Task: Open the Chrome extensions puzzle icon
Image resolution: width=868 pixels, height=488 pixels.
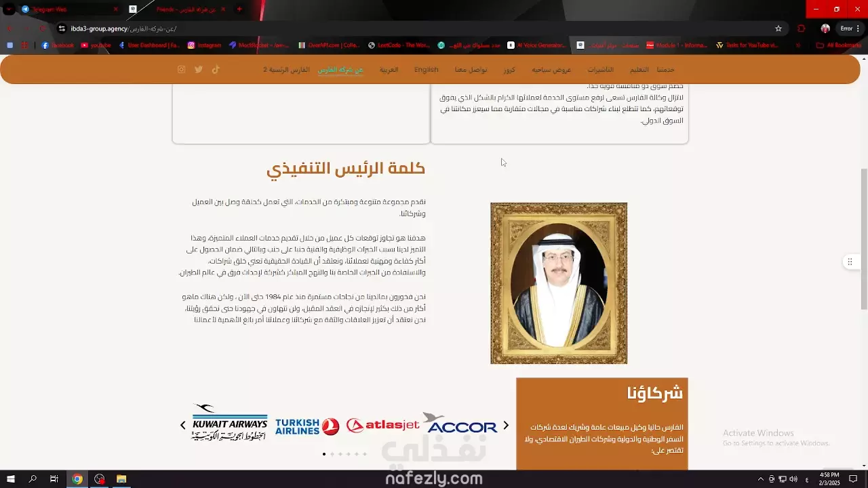Action: (x=802, y=28)
